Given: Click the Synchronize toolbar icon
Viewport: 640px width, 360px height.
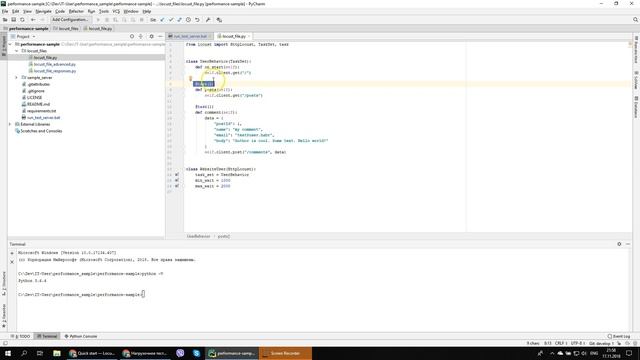Looking at the screenshot, I should pos(22,20).
